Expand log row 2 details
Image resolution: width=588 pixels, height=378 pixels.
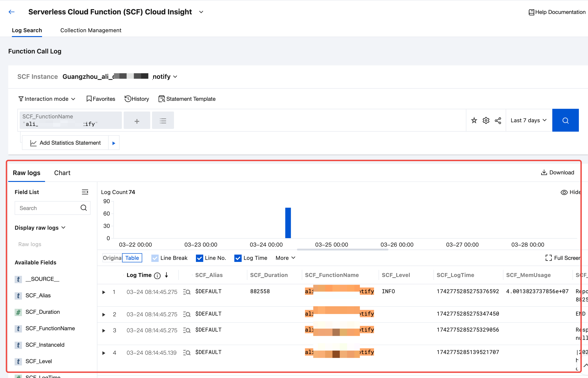[x=104, y=314]
